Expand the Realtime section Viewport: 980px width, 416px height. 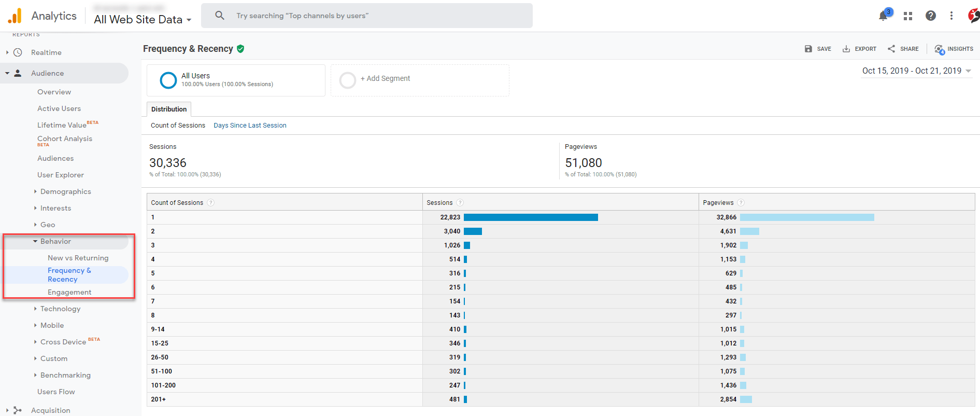pos(7,52)
